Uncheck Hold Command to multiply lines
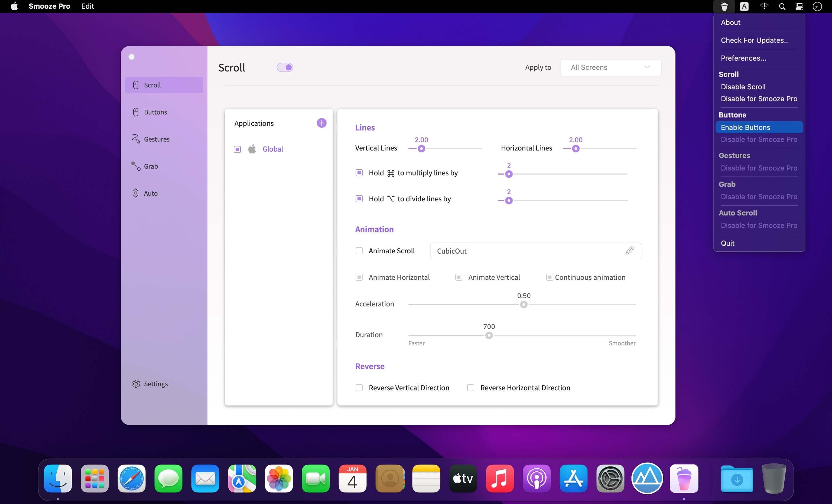This screenshot has width=832, height=504. pyautogui.click(x=359, y=173)
